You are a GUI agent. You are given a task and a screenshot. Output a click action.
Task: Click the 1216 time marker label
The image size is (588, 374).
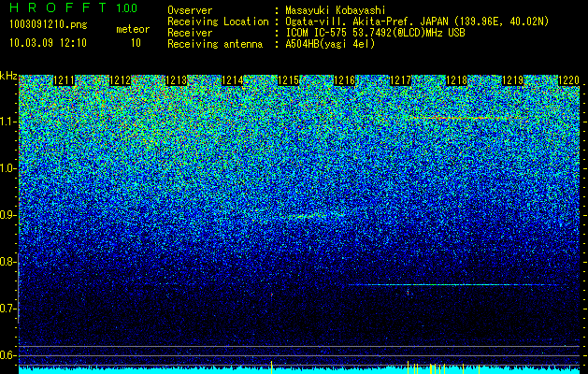point(344,80)
